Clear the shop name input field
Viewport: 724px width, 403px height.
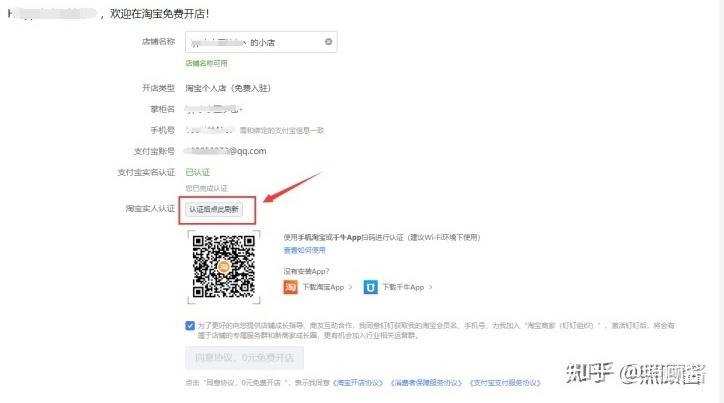[328, 42]
